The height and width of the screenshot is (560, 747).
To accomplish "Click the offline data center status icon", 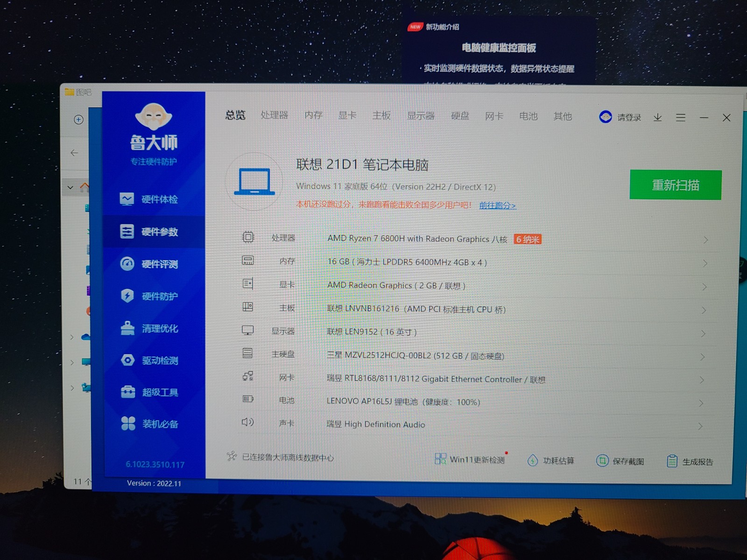I will point(232,456).
